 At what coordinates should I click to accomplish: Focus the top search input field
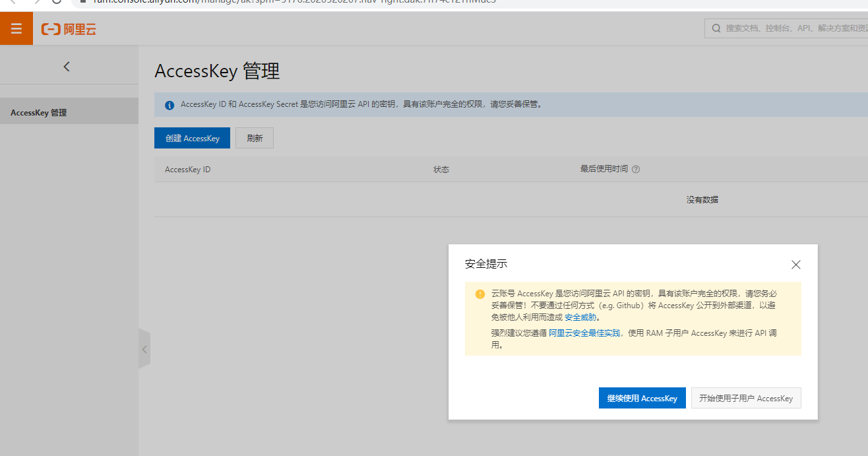pyautogui.click(x=786, y=28)
